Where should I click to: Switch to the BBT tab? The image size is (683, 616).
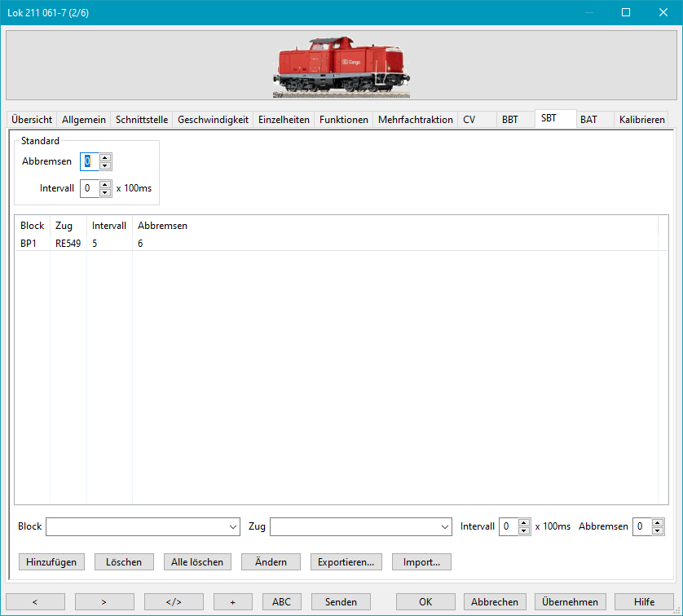(509, 120)
